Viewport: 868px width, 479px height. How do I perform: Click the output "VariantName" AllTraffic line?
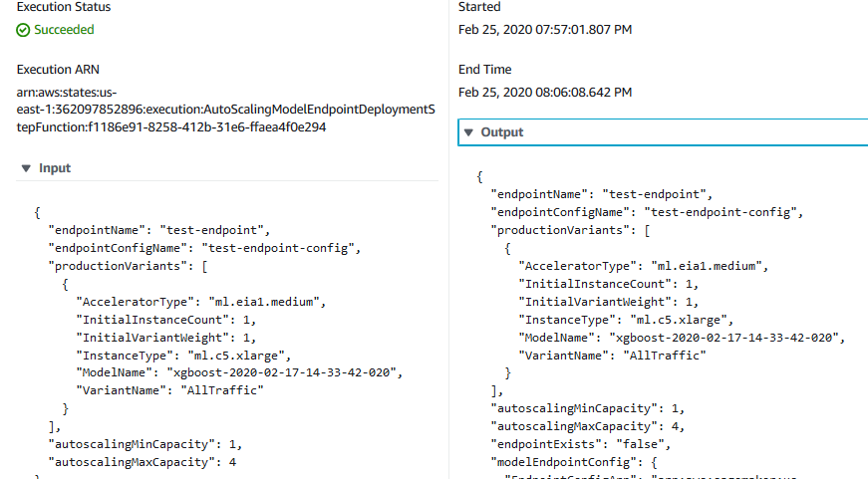[x=612, y=356]
